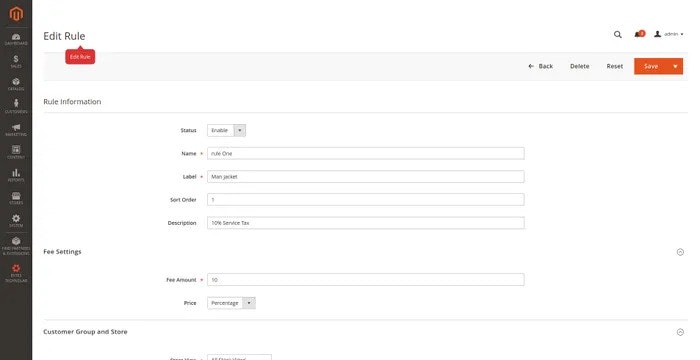Viewport: 700px width, 360px height.
Task: Open the Dashboard sidebar item
Action: 16,39
